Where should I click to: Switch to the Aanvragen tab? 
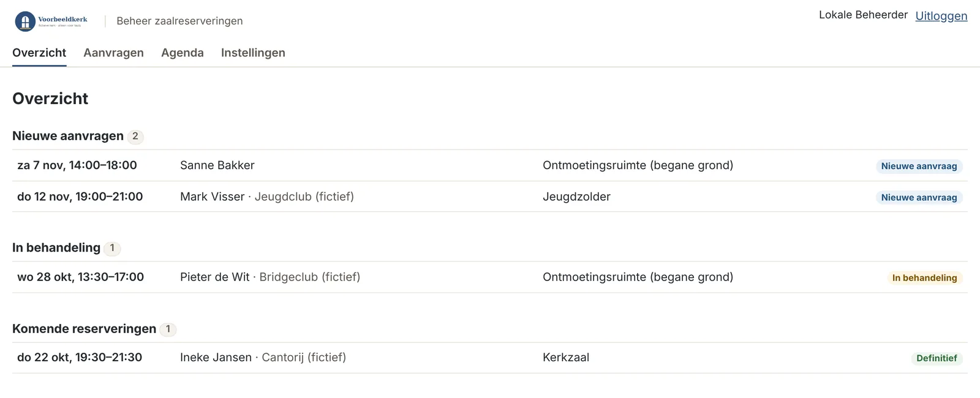point(113,53)
